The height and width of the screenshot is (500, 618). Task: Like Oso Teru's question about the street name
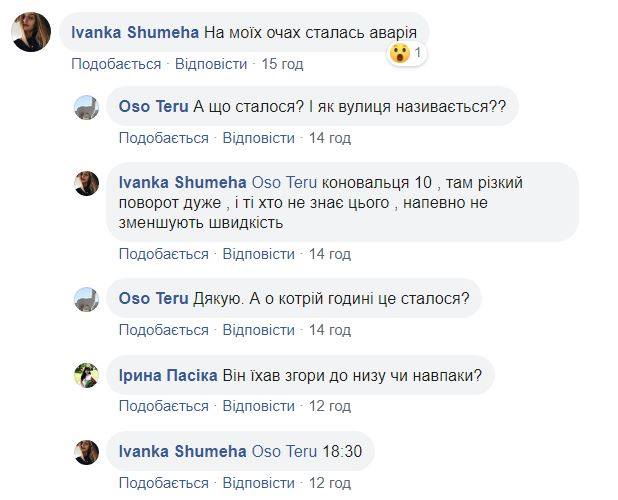(164, 138)
